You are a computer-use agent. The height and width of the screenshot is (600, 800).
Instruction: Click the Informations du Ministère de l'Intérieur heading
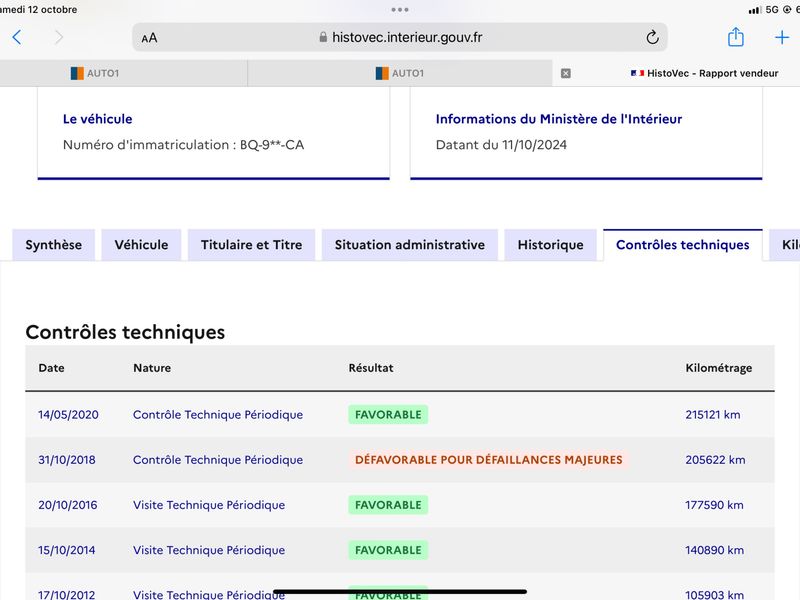point(559,119)
